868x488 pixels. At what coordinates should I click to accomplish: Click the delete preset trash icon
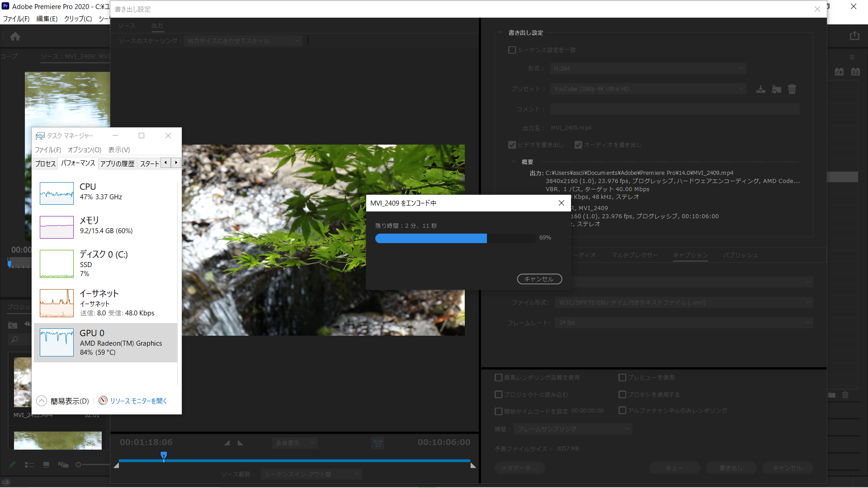pos(792,89)
